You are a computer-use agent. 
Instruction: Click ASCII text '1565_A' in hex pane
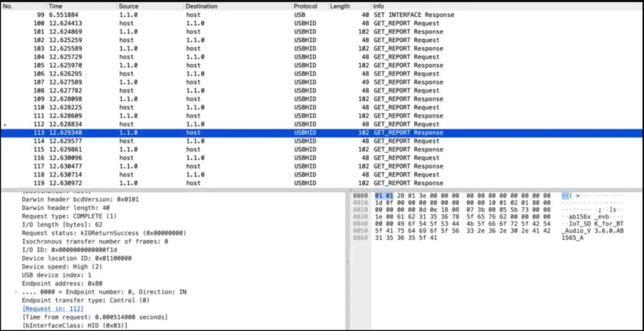click(572, 238)
